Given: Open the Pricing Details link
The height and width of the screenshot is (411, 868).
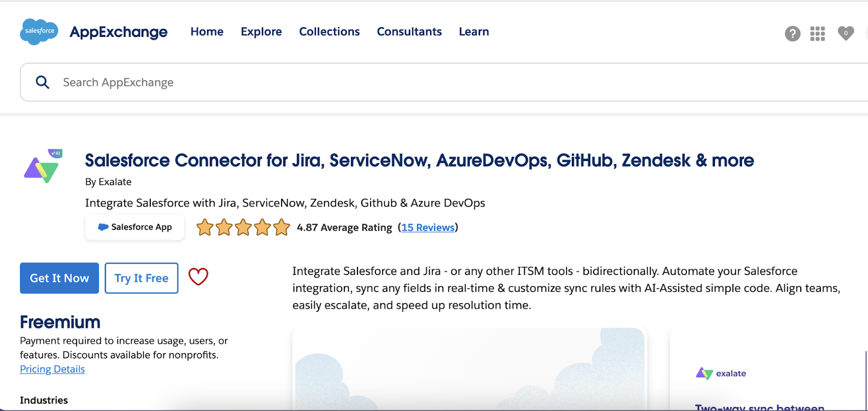Looking at the screenshot, I should (52, 369).
